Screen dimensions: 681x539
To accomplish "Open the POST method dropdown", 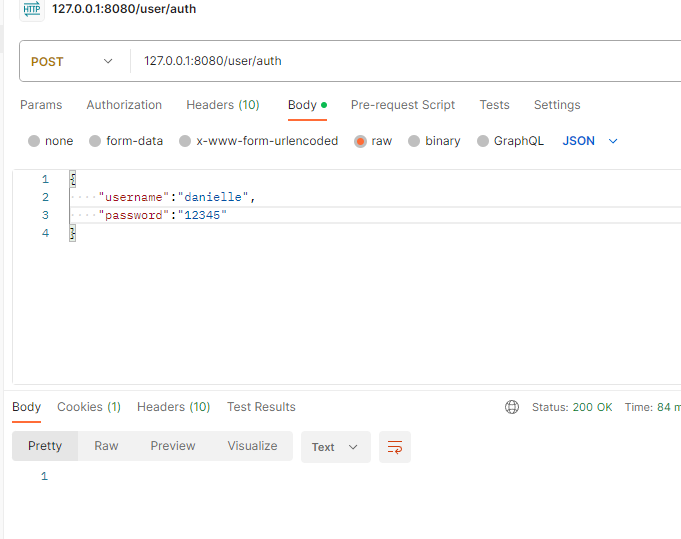I will (x=72, y=61).
